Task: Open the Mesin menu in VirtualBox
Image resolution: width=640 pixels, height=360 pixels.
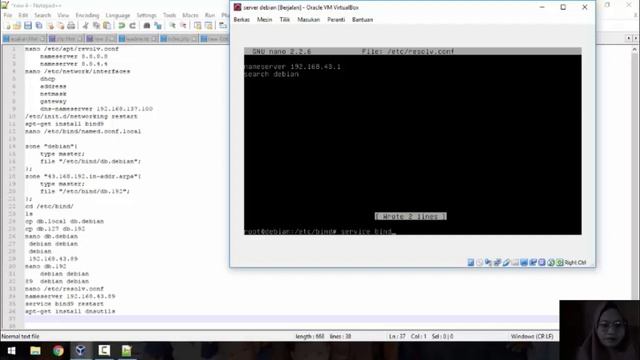Action: 264,20
